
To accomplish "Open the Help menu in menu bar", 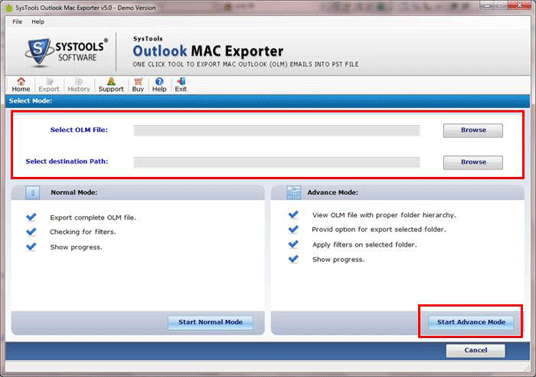I will tap(38, 22).
